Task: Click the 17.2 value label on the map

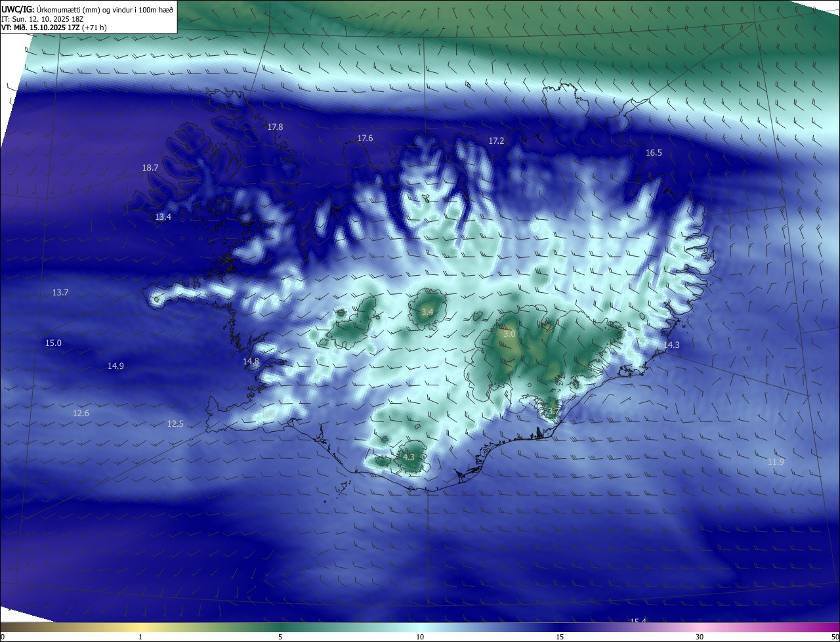Action: (496, 140)
